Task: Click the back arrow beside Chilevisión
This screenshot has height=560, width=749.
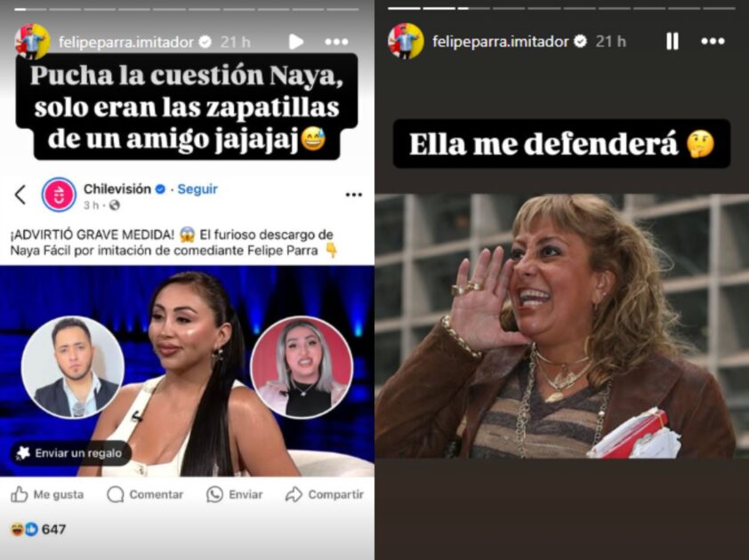Action: point(20,195)
